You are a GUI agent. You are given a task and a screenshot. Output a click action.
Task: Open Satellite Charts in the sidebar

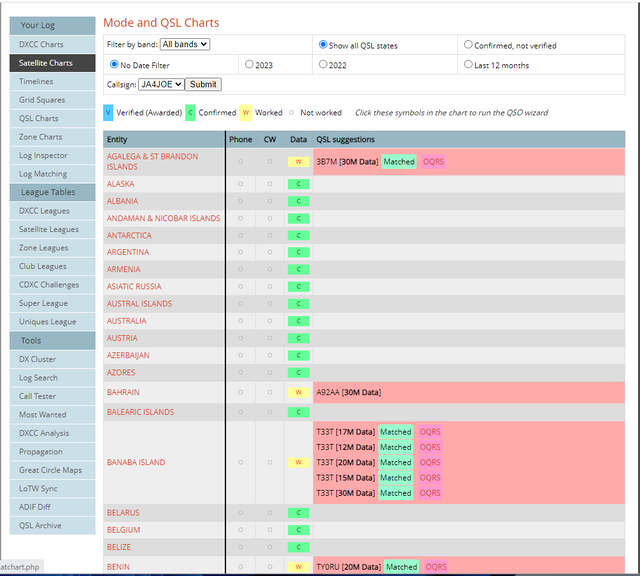52,63
